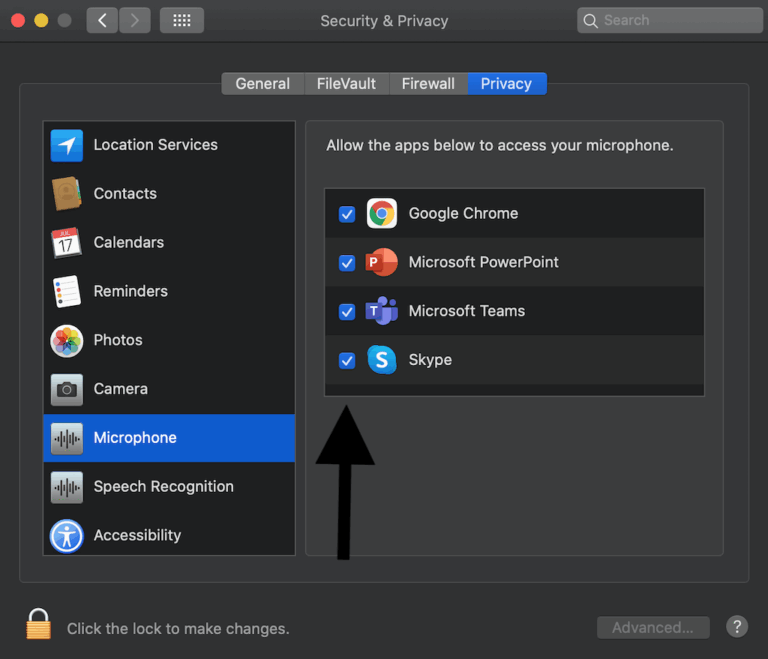Click the Camera icon in sidebar
The width and height of the screenshot is (768, 659).
point(67,390)
